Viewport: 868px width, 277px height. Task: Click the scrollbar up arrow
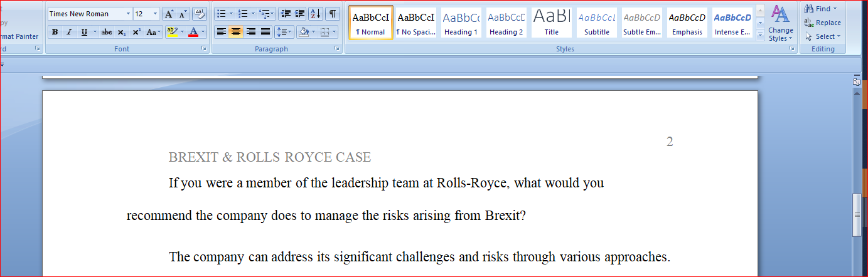(x=857, y=93)
